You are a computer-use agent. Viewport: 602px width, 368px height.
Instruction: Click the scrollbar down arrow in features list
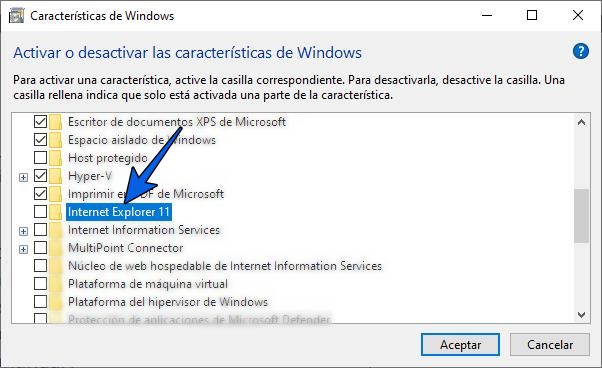(581, 315)
